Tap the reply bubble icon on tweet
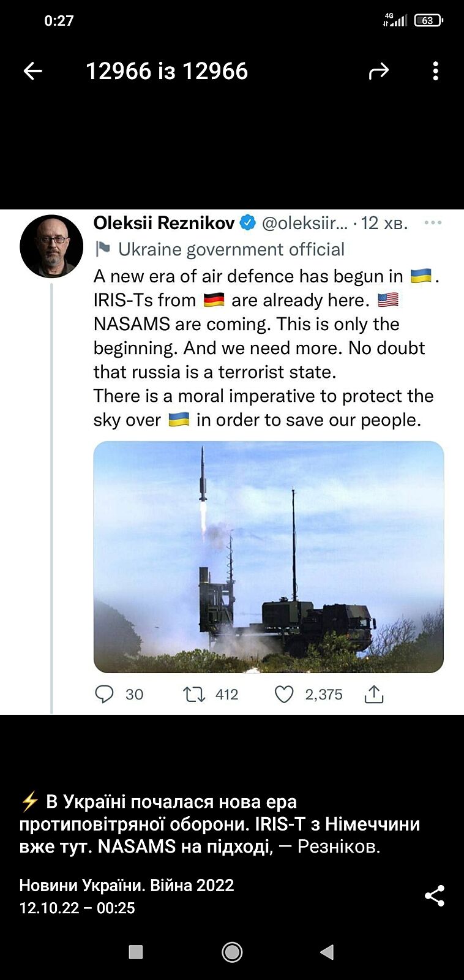The image size is (464, 980). [104, 694]
